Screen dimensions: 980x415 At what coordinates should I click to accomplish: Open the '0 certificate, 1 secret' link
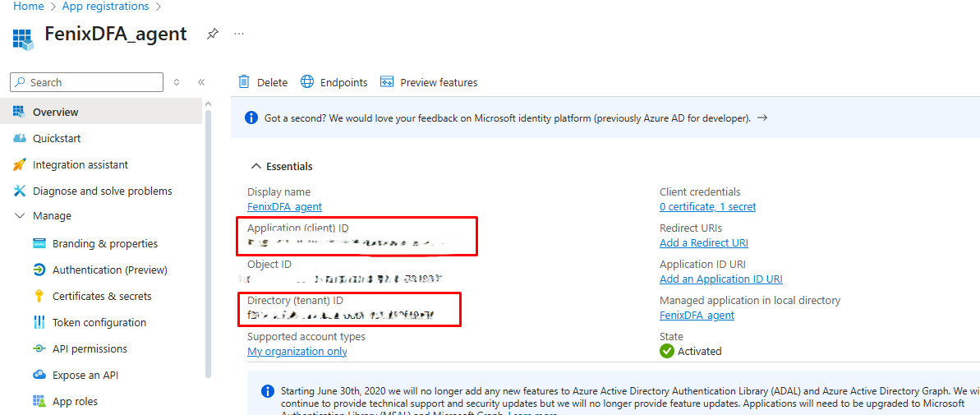[707, 206]
